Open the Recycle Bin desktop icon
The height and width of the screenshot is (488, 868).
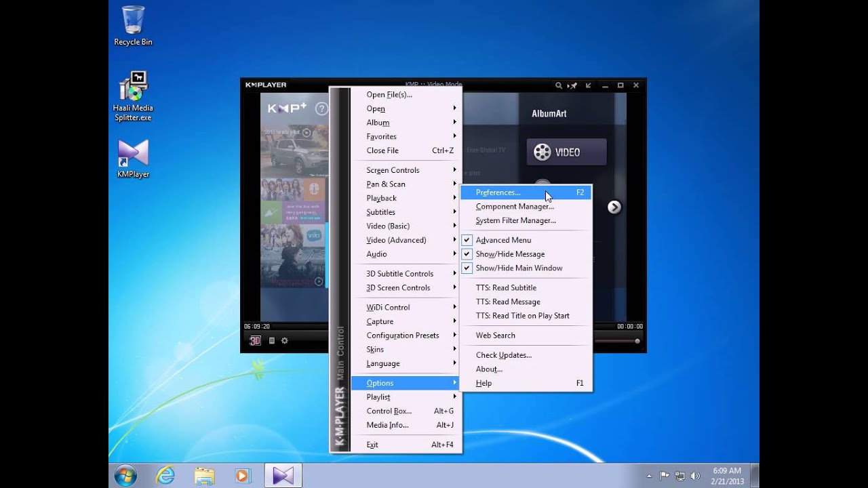click(133, 26)
